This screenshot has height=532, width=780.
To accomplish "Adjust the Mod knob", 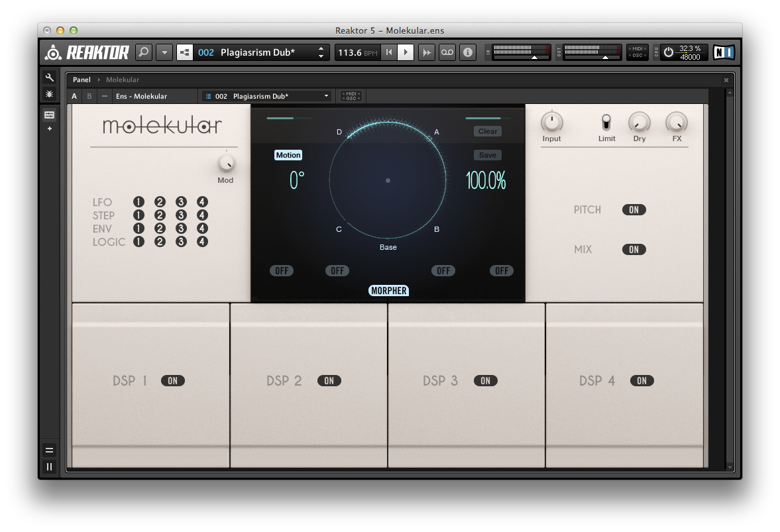I will click(226, 164).
